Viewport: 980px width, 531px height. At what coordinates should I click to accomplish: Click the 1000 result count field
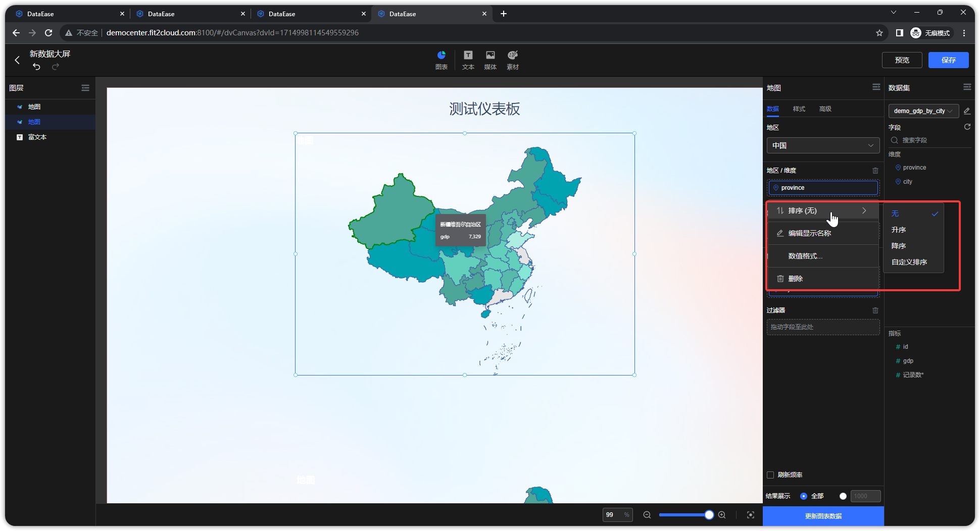pos(865,496)
